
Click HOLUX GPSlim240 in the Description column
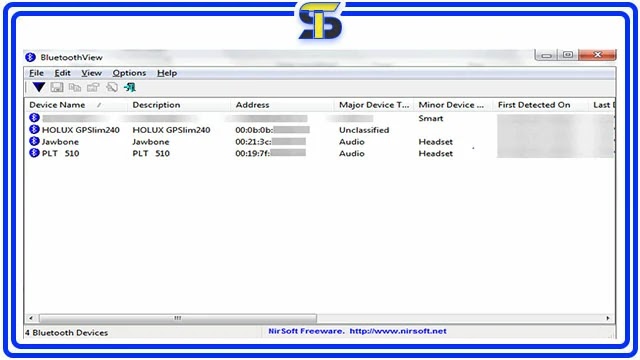(x=171, y=130)
